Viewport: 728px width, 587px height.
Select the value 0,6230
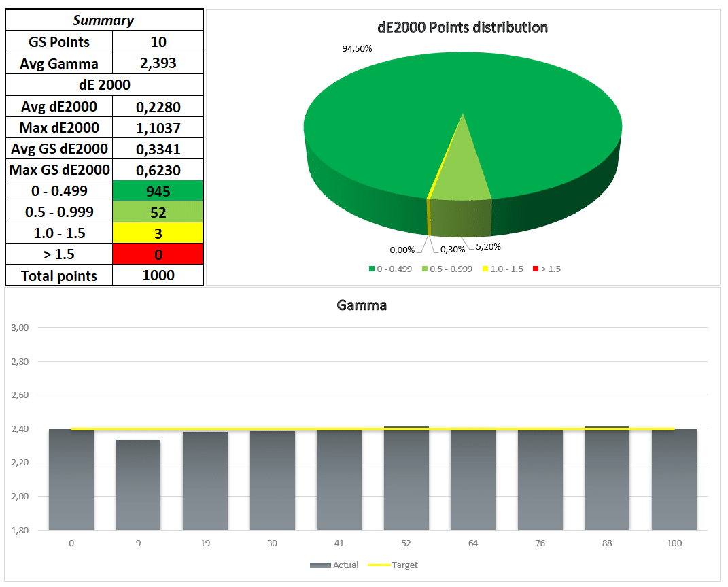click(158, 169)
